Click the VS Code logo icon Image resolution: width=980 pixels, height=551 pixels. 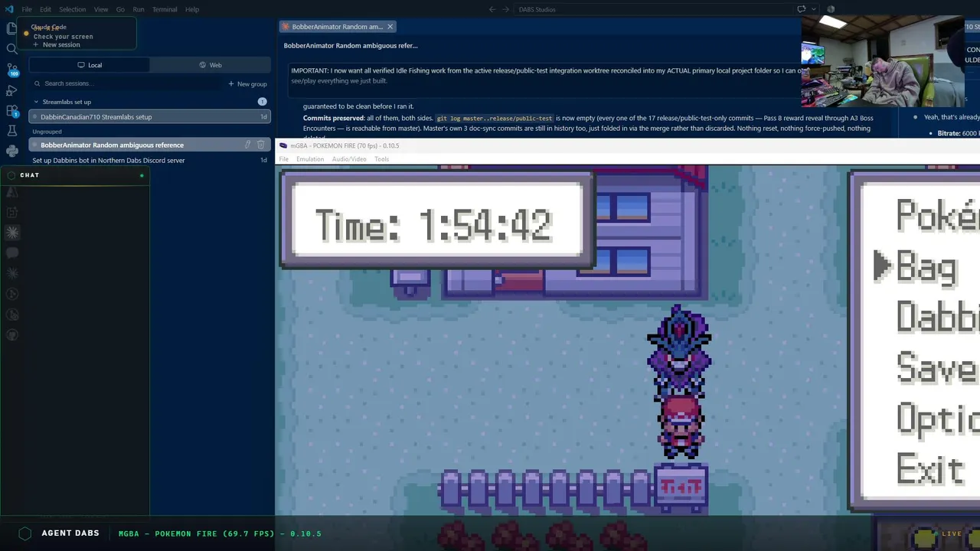[x=9, y=9]
